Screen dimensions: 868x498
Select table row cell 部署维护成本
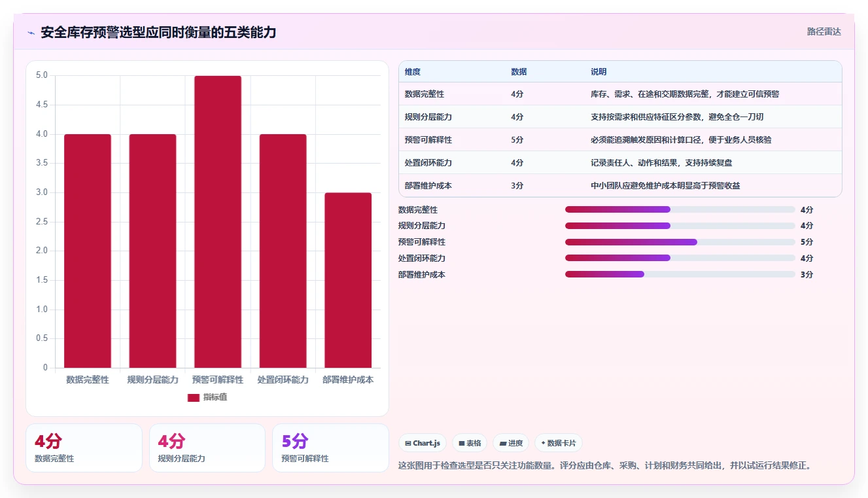pyautogui.click(x=428, y=186)
